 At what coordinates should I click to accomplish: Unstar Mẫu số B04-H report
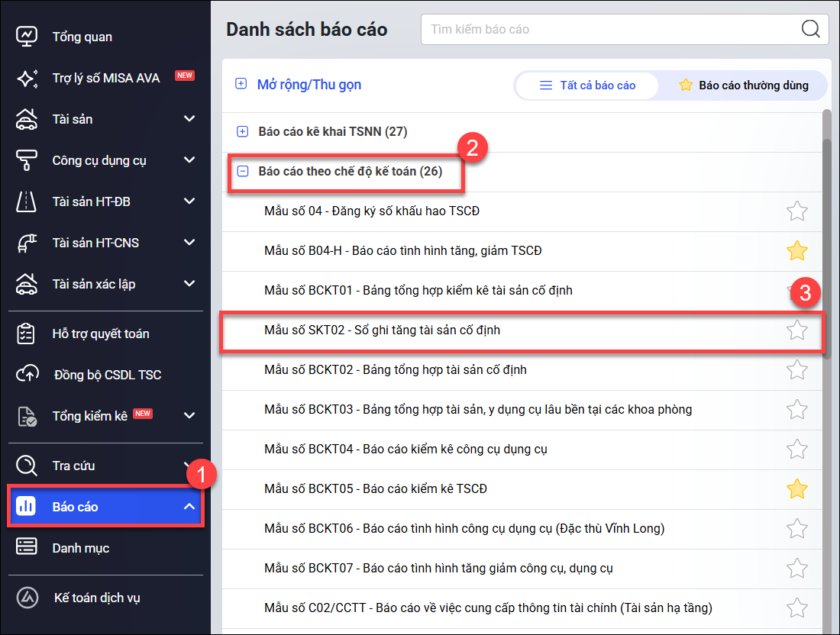pyautogui.click(x=796, y=250)
